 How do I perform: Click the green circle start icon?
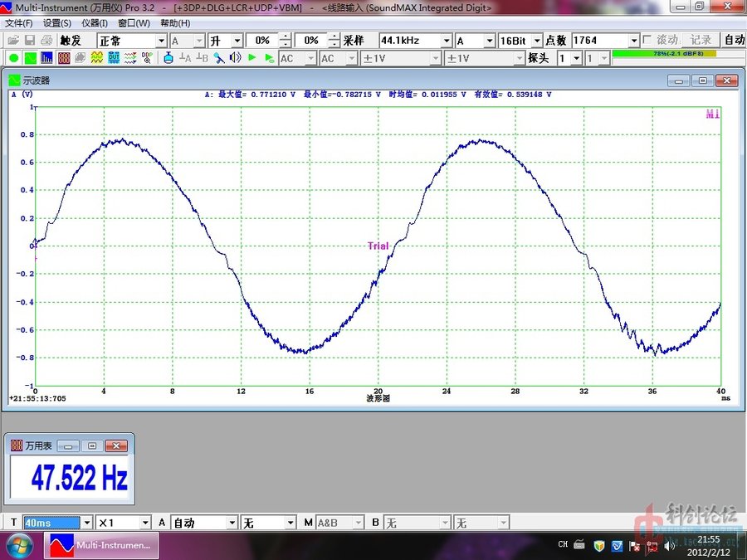(14, 58)
